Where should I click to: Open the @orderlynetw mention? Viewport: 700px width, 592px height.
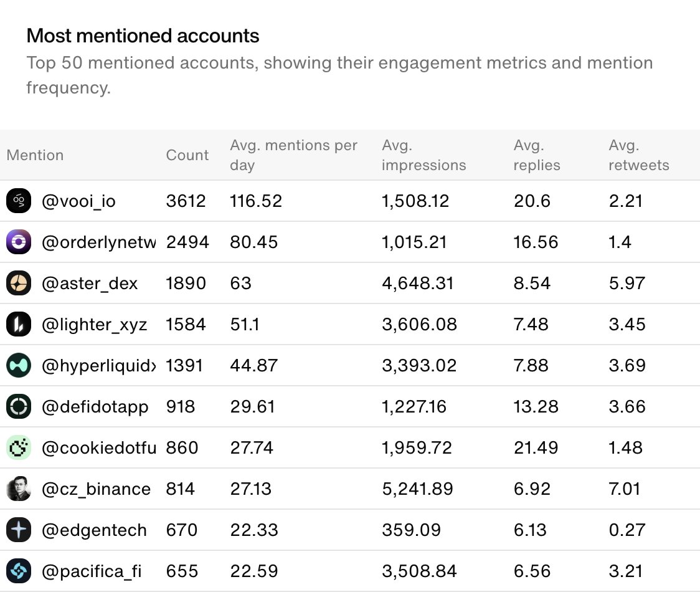click(98, 242)
